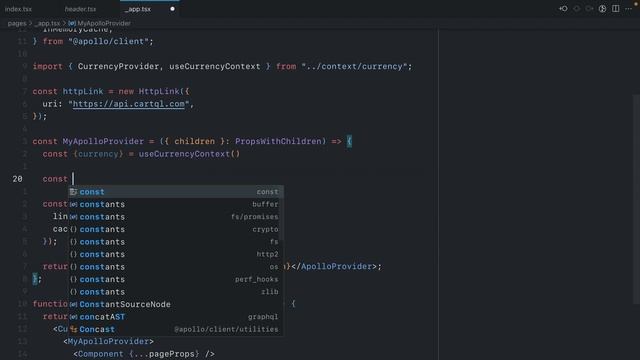This screenshot has width=640, height=360.
Task: Click the <MyApolloProvider> JSX tag
Action: 108,341
